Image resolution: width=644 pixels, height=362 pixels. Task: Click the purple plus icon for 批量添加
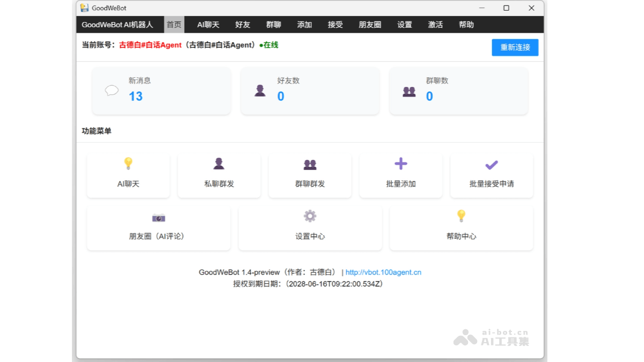coord(400,164)
